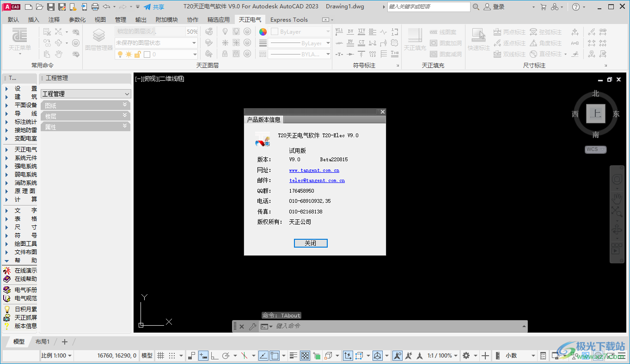Image resolution: width=630 pixels, height=364 pixels.
Task: Open the www.tangent.com.cn website link
Action: [314, 170]
